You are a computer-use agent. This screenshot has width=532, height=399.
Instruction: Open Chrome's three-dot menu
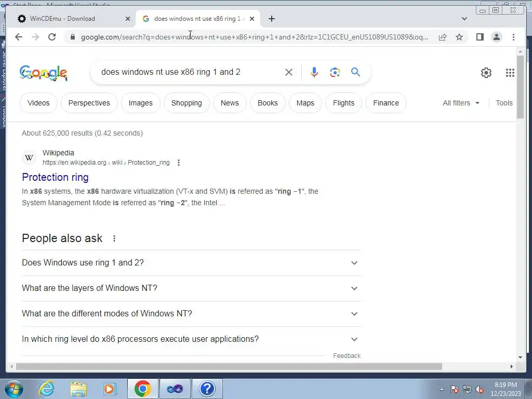(513, 37)
